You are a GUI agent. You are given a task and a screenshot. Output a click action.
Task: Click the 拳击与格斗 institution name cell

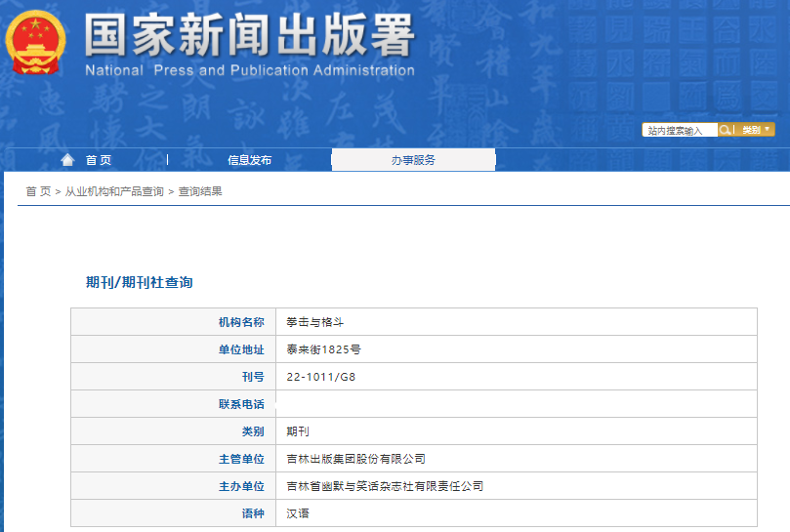pyautogui.click(x=314, y=322)
